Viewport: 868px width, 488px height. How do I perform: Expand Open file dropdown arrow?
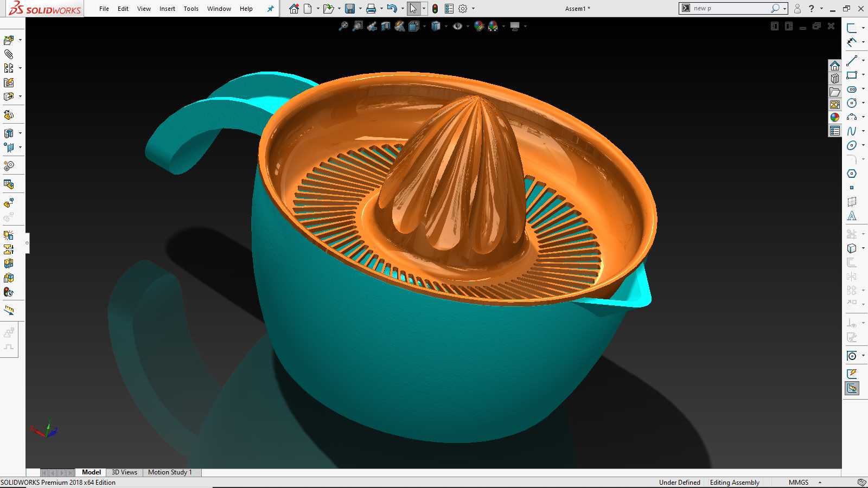(x=339, y=9)
